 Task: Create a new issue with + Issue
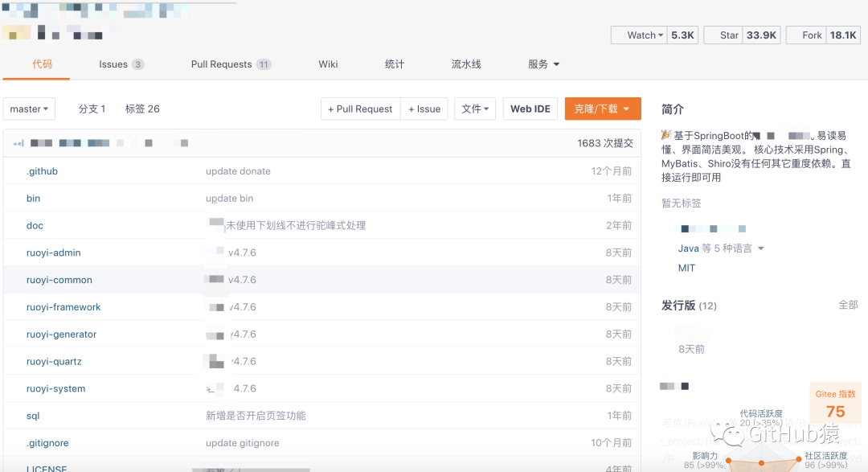(x=424, y=109)
